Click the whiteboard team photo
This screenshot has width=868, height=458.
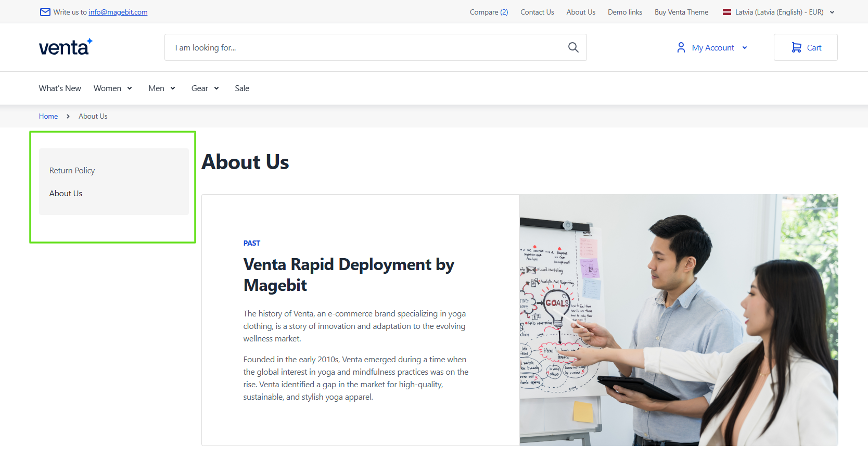[x=679, y=320]
